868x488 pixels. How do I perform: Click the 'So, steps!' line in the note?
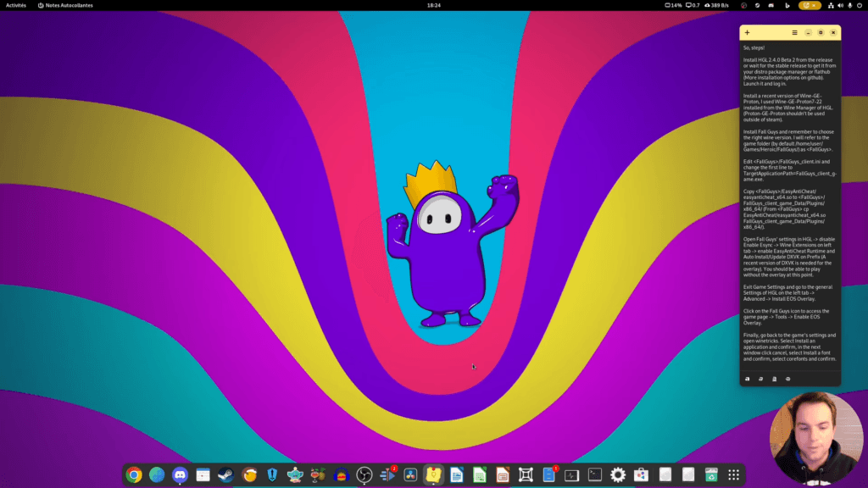[x=754, y=48]
